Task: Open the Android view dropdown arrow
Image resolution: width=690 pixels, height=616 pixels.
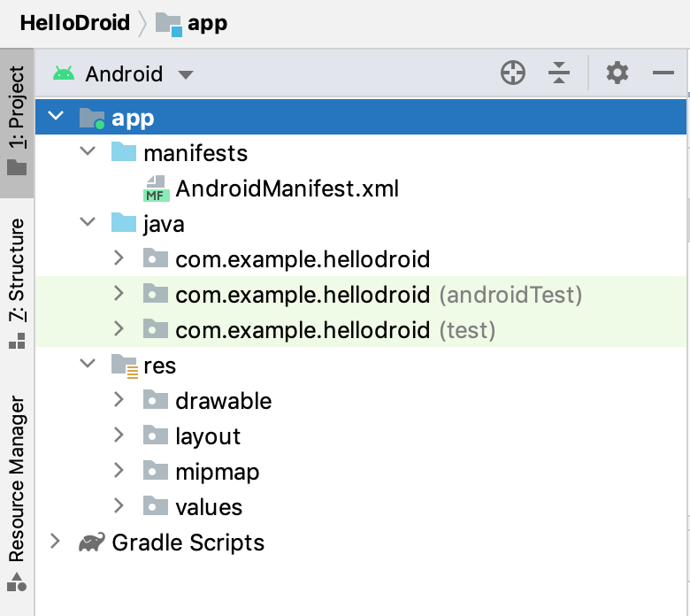Action: coord(185,75)
